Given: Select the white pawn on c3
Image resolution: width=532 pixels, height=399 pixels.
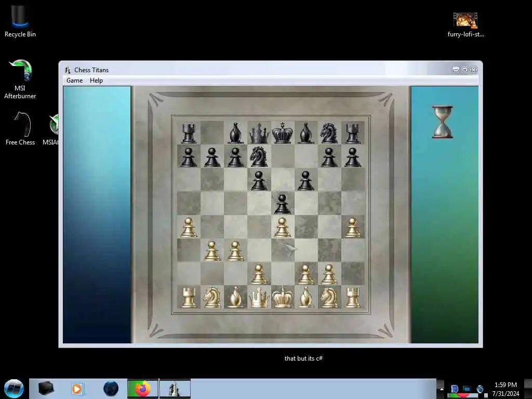Looking at the screenshot, I should [235, 251].
